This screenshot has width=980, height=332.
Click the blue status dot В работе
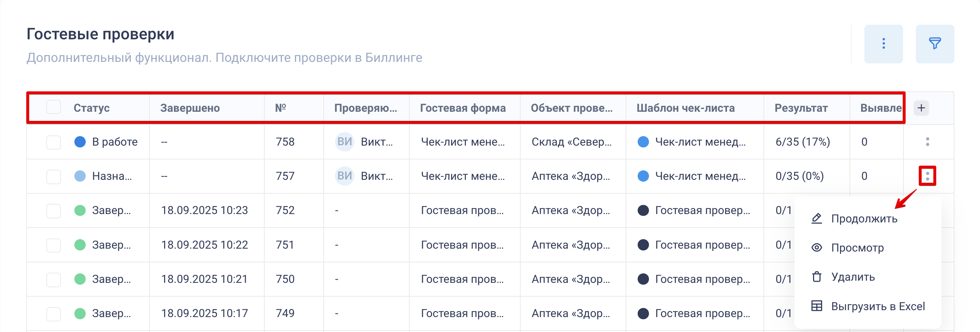point(80,142)
